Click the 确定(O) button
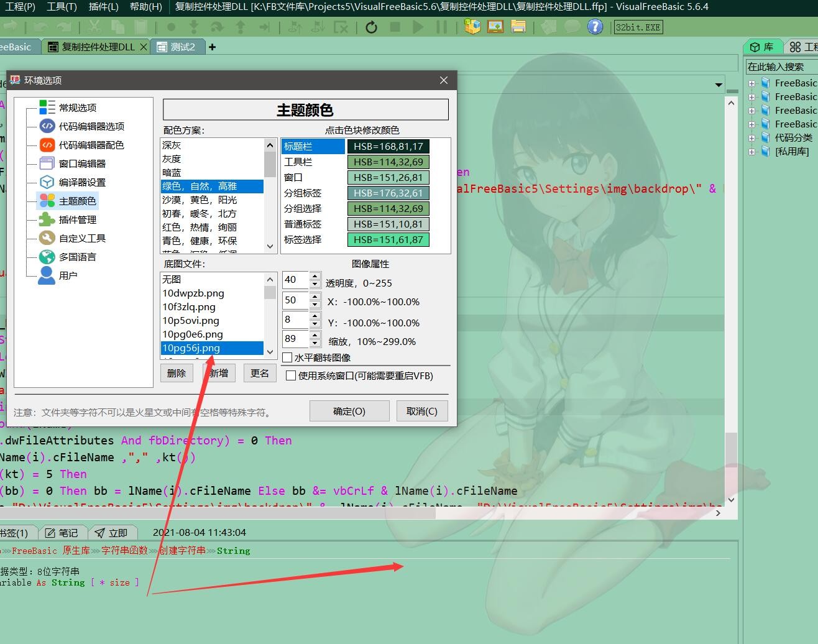 click(x=349, y=412)
